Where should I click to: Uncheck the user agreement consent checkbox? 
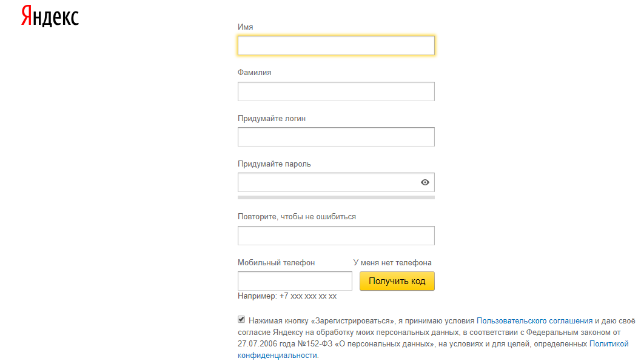pos(241,319)
